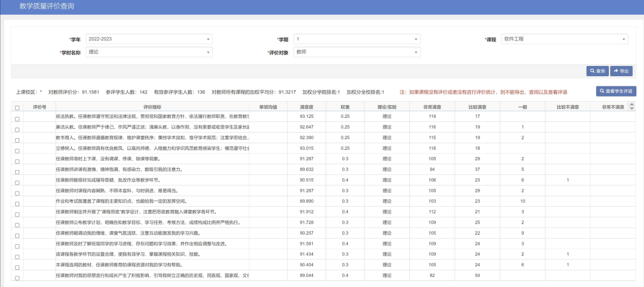
Task: Click the 有效参评学生人数：136 text
Action: [x=179, y=92]
